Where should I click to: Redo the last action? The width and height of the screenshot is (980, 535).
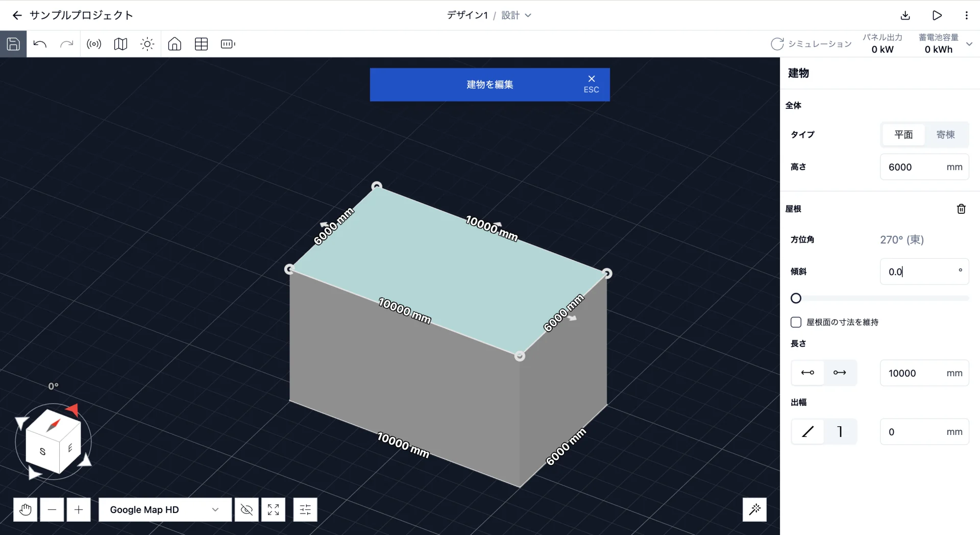[x=66, y=44]
